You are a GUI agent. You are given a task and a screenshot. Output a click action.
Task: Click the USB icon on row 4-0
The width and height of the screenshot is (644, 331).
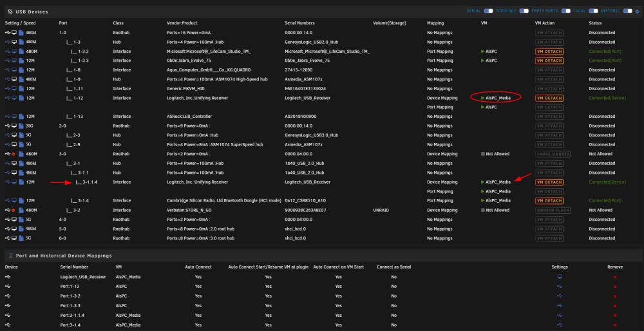tap(7, 220)
